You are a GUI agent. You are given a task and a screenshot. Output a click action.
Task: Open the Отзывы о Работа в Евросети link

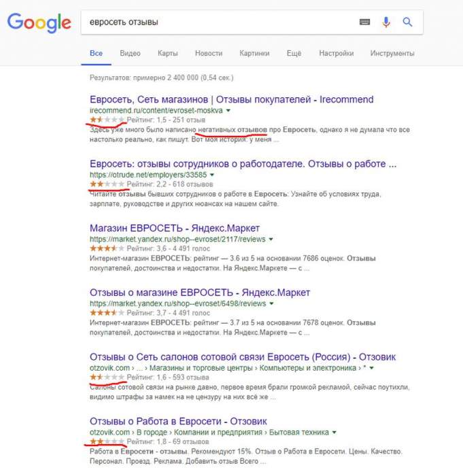pos(178,422)
